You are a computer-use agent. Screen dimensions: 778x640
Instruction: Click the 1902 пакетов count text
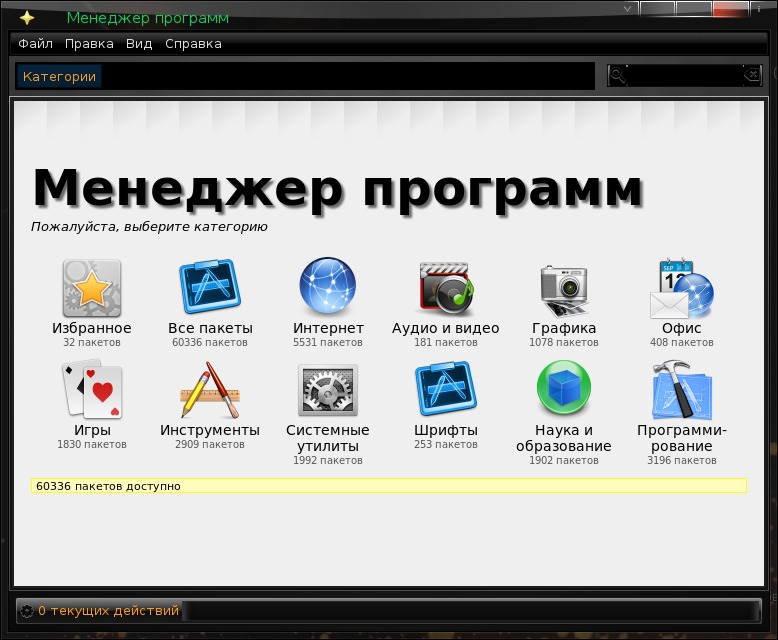(x=564, y=460)
